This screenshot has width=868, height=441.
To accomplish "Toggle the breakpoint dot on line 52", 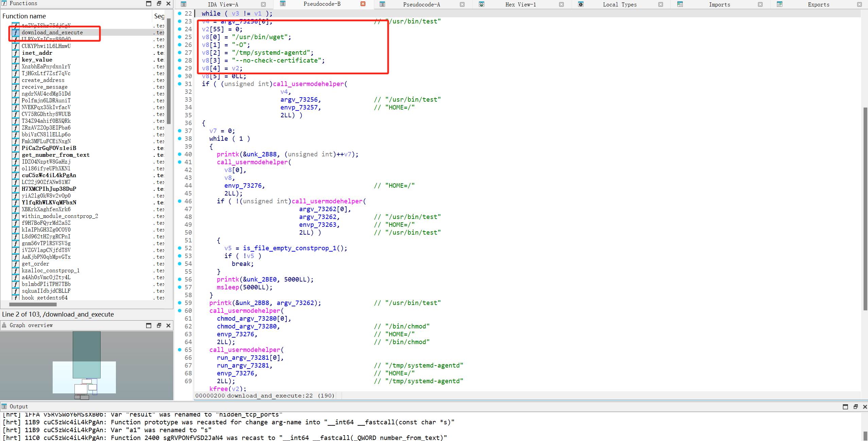I will (180, 248).
